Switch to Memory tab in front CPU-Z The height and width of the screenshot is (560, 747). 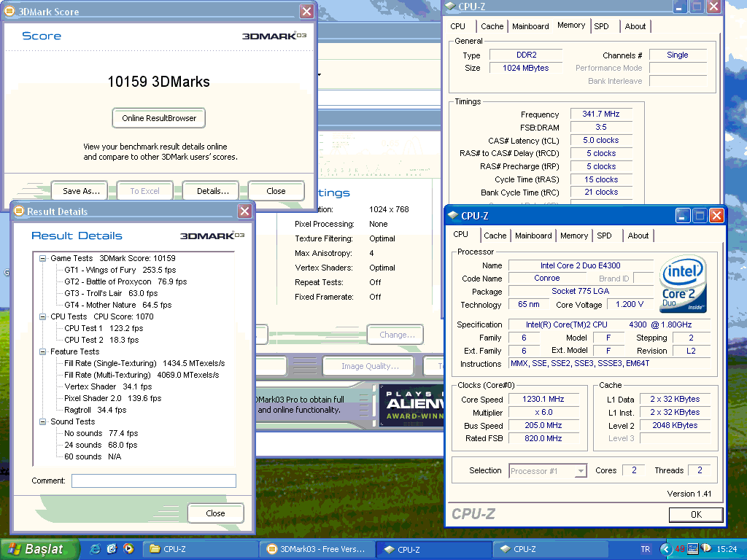[x=574, y=236]
